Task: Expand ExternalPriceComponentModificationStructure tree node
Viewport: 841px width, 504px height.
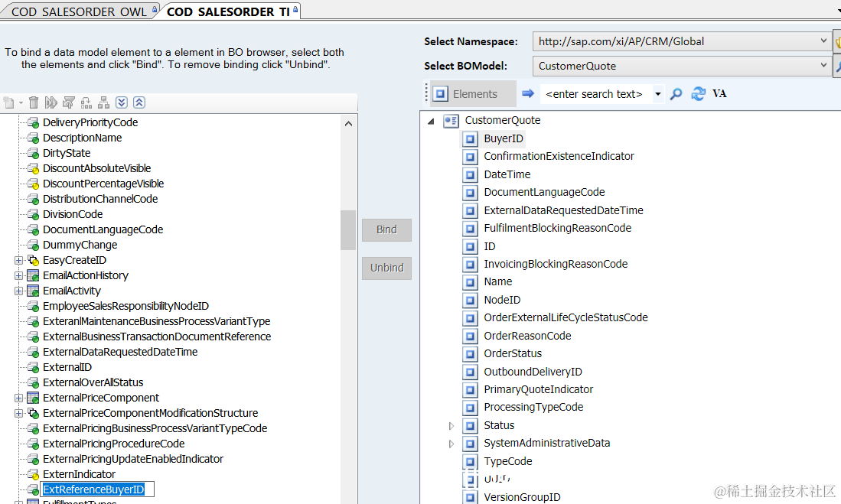Action: click(18, 414)
